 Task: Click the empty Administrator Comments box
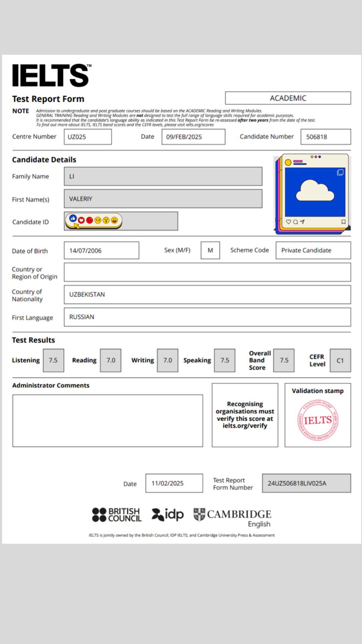pos(108,421)
